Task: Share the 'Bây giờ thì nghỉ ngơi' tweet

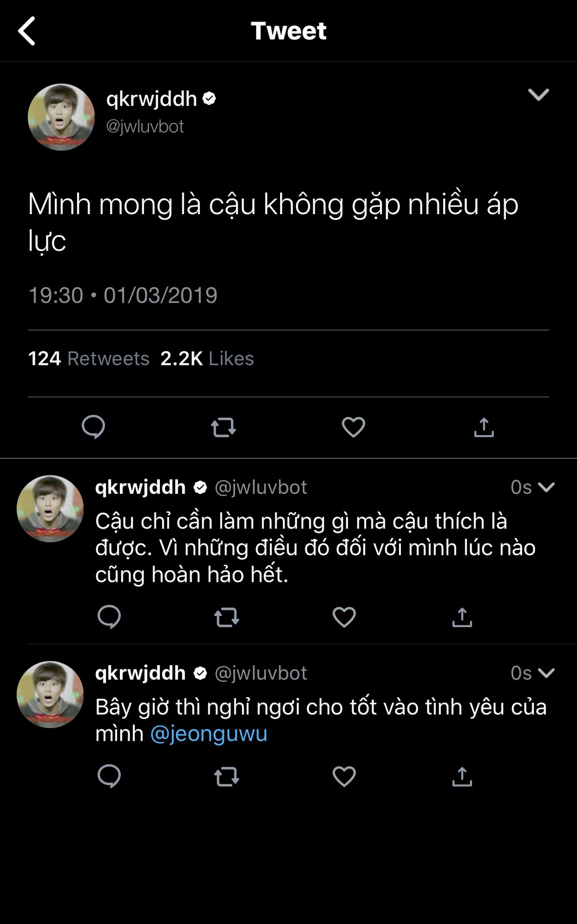Action: coord(462,776)
